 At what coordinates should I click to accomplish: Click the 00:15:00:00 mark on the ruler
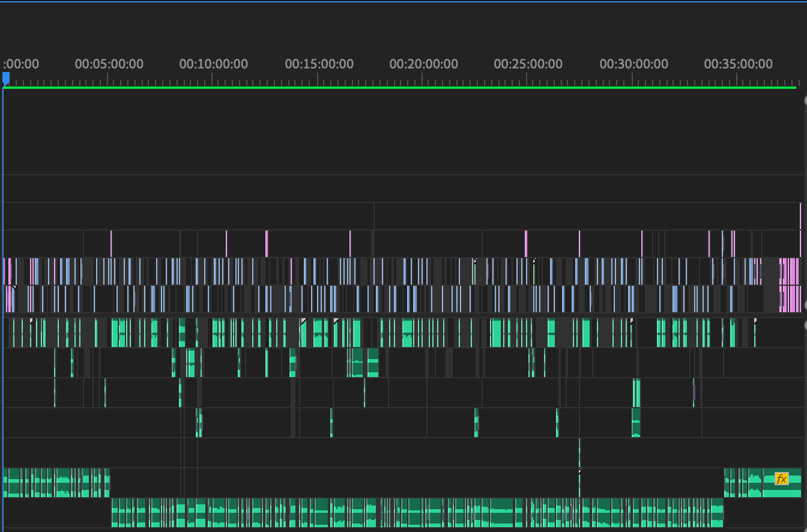(x=318, y=79)
